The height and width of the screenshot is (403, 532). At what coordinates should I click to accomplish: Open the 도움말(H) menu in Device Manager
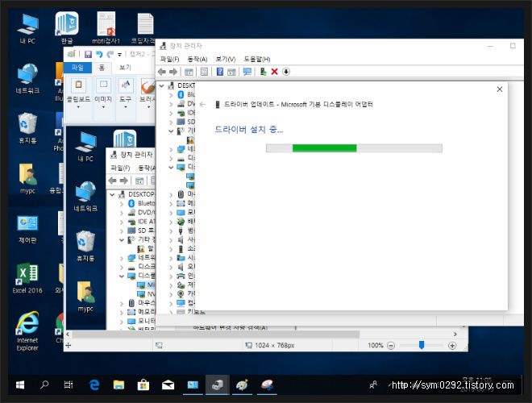(x=257, y=59)
